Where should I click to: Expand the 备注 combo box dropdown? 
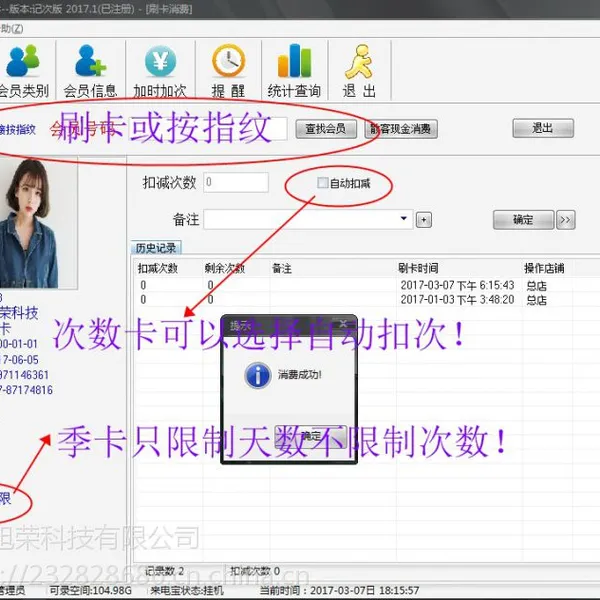(x=403, y=219)
